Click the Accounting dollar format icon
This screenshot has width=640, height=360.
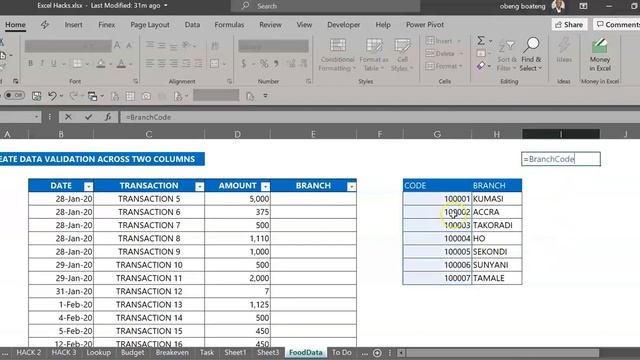[x=244, y=64]
